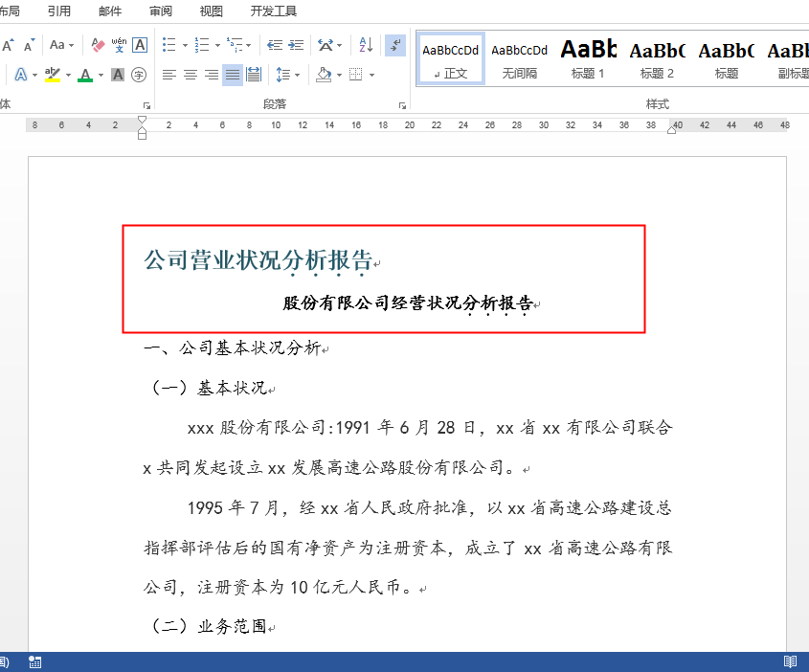Decrease paragraph indent
The image size is (809, 672).
(x=275, y=45)
